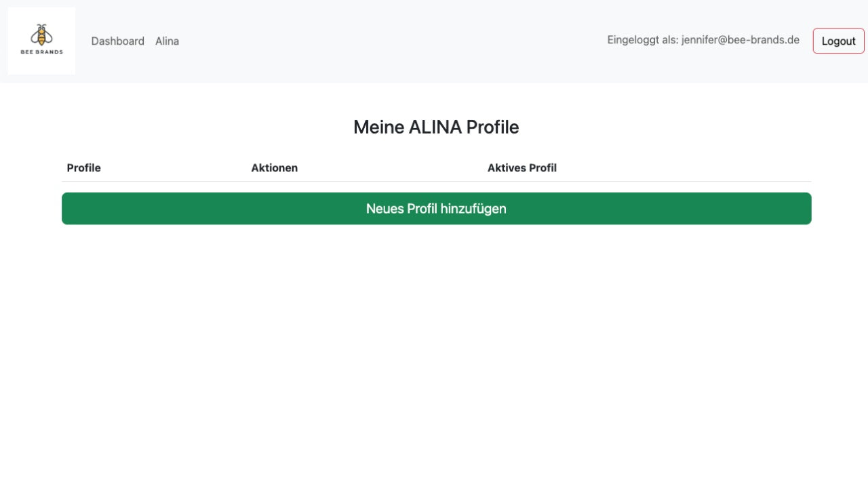Click the Profile column header

point(84,167)
